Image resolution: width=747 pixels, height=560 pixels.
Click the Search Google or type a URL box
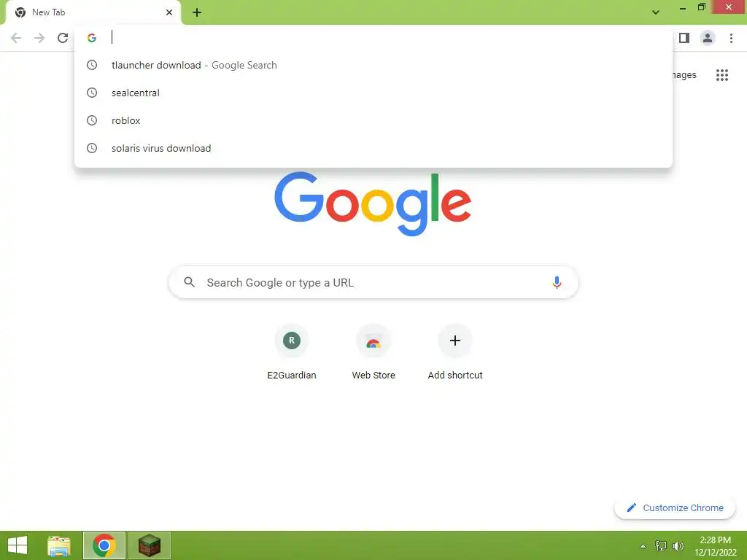[373, 282]
